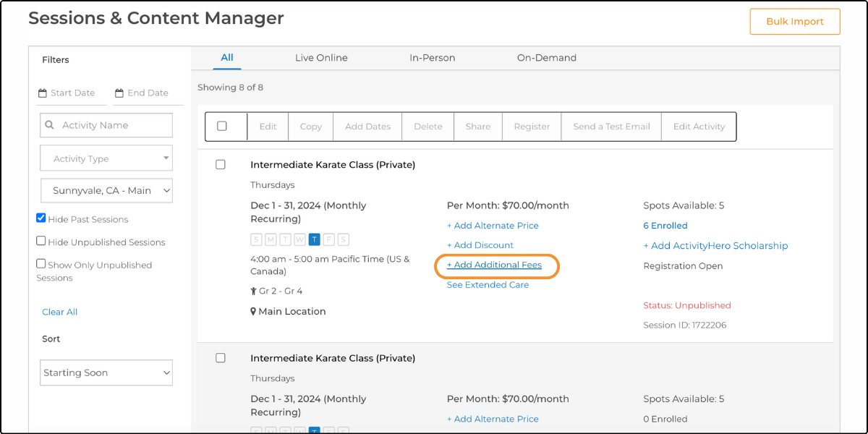Switch to the All tab
Image resolution: width=868 pixels, height=434 pixels.
(x=227, y=58)
